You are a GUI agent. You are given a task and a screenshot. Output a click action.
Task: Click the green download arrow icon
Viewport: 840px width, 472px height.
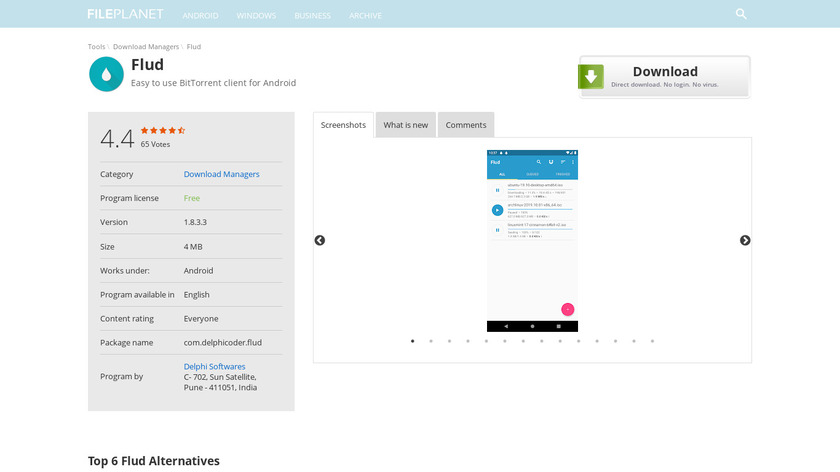point(591,77)
